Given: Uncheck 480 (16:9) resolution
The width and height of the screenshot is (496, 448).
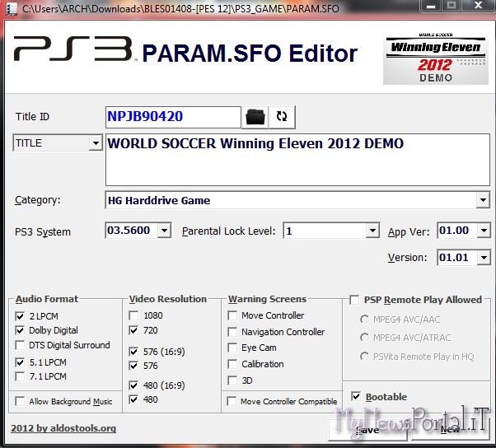Looking at the screenshot, I should click(133, 385).
